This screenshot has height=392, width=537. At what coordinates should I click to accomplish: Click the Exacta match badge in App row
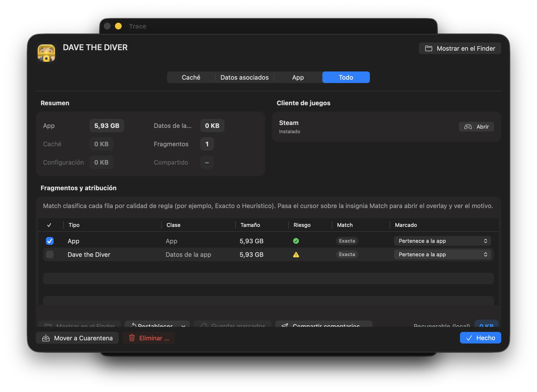point(347,241)
